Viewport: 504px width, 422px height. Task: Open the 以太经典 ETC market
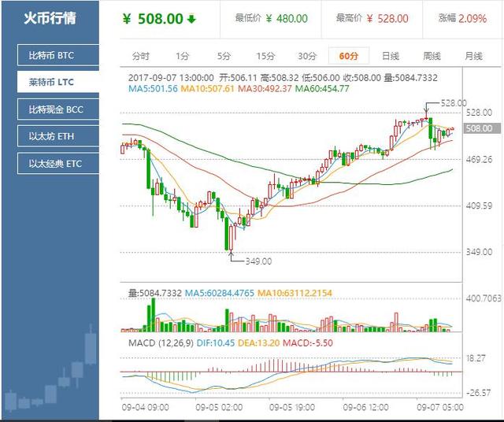coord(58,163)
